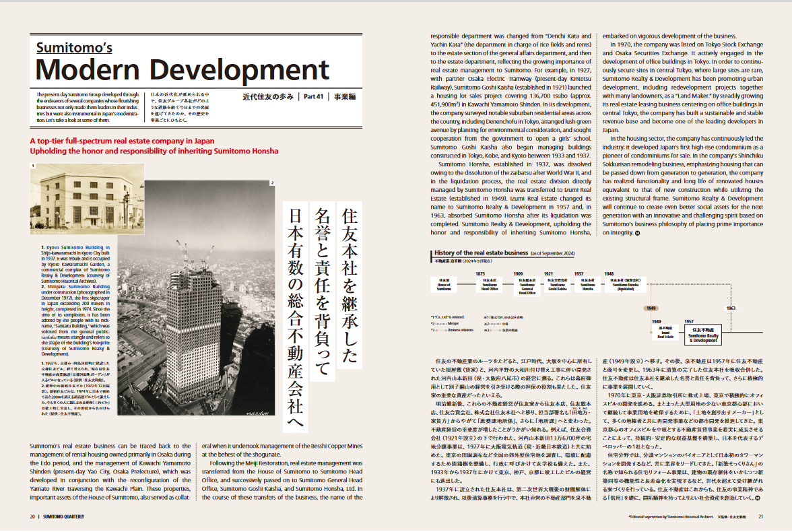
Task: Select the vertical headline "日本有数の総合不動産会社へ"
Action: tap(295, 317)
